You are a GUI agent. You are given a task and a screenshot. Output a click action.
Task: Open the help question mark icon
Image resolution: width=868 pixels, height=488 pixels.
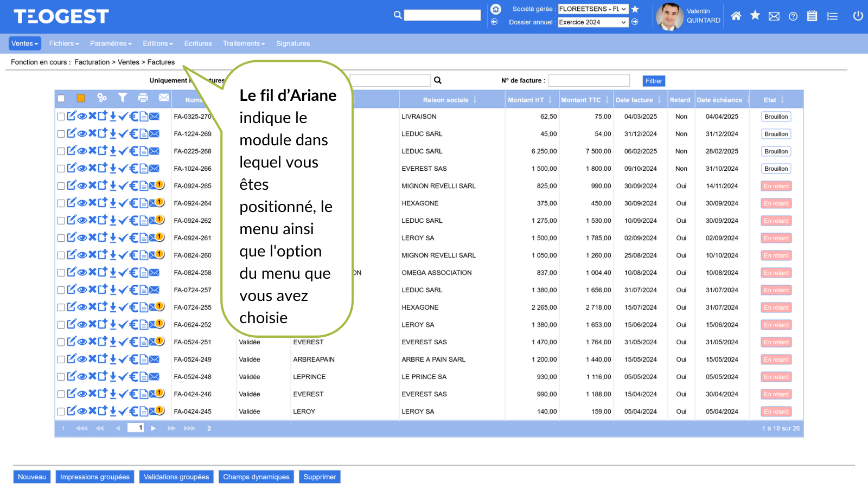coord(793,16)
